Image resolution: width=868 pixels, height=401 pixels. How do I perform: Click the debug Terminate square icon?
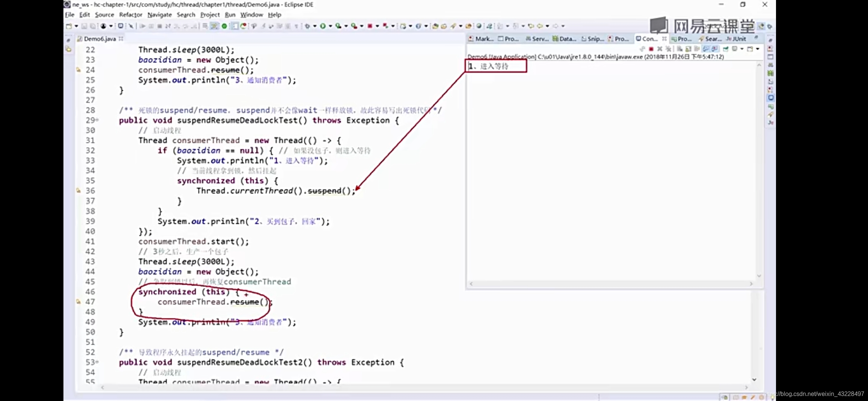pos(160,26)
